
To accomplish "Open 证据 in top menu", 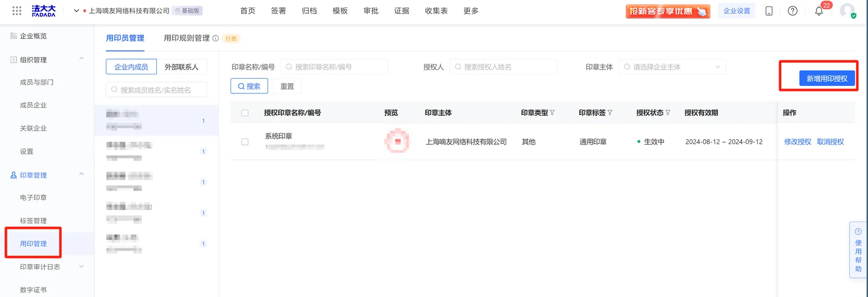I will coord(402,11).
